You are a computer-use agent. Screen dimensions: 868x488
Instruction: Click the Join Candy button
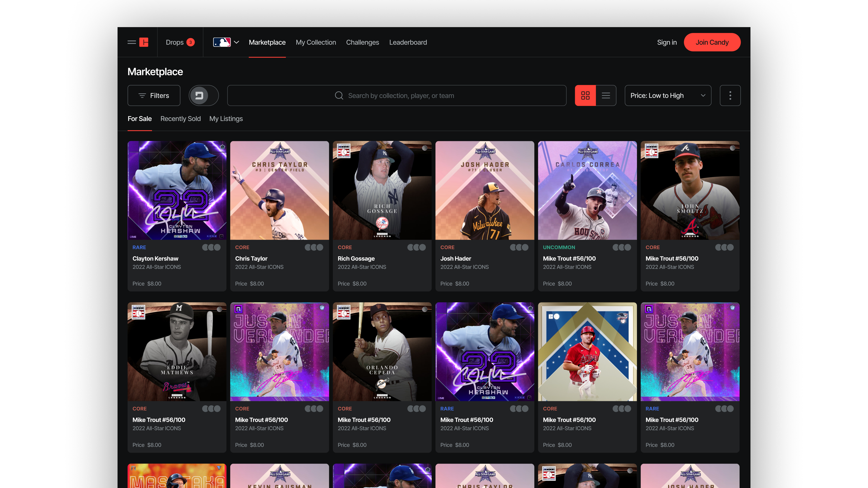tap(712, 42)
